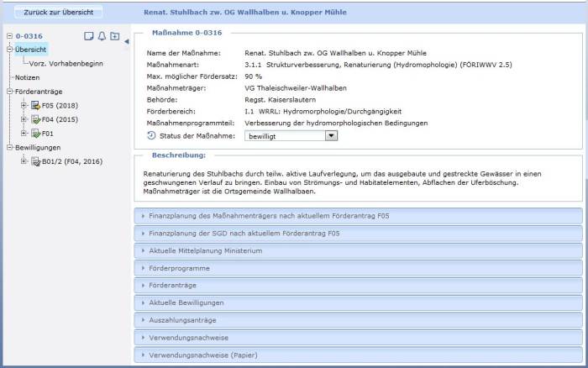
Task: Expand the Aktuelle Bewilligungen section
Action: pyautogui.click(x=358, y=302)
